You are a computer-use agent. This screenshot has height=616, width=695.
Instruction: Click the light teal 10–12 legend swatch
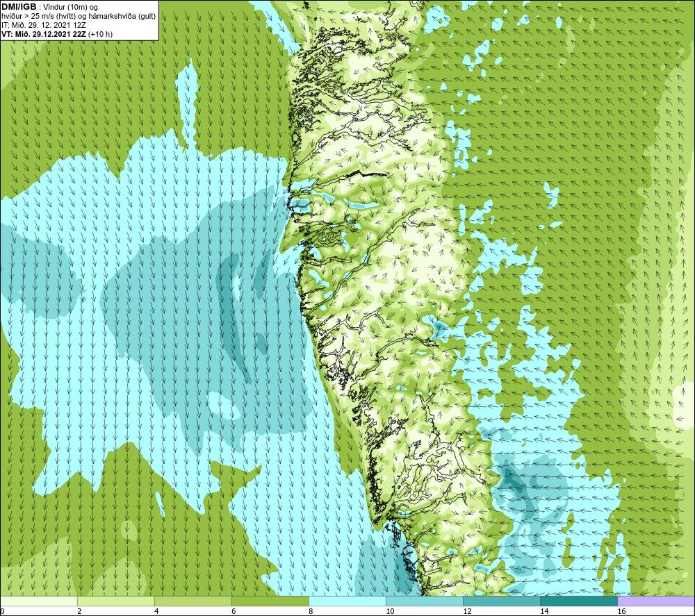425,601
